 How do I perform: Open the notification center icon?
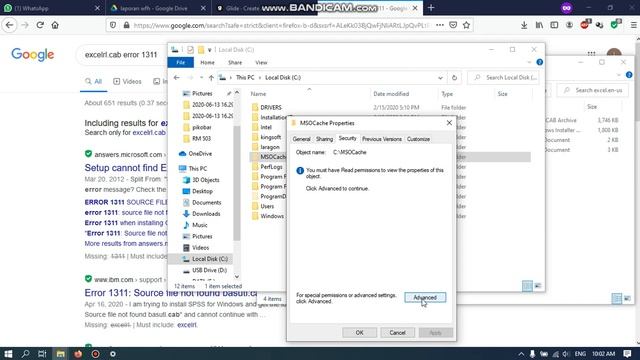627,354
